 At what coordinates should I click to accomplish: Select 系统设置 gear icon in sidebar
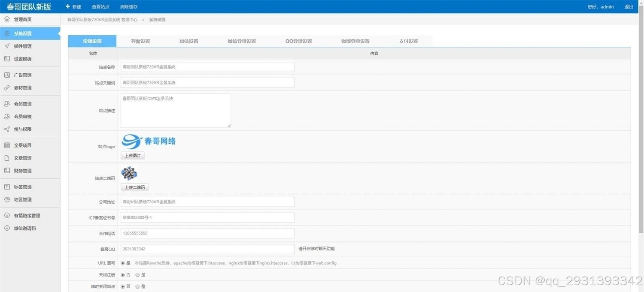click(x=7, y=33)
